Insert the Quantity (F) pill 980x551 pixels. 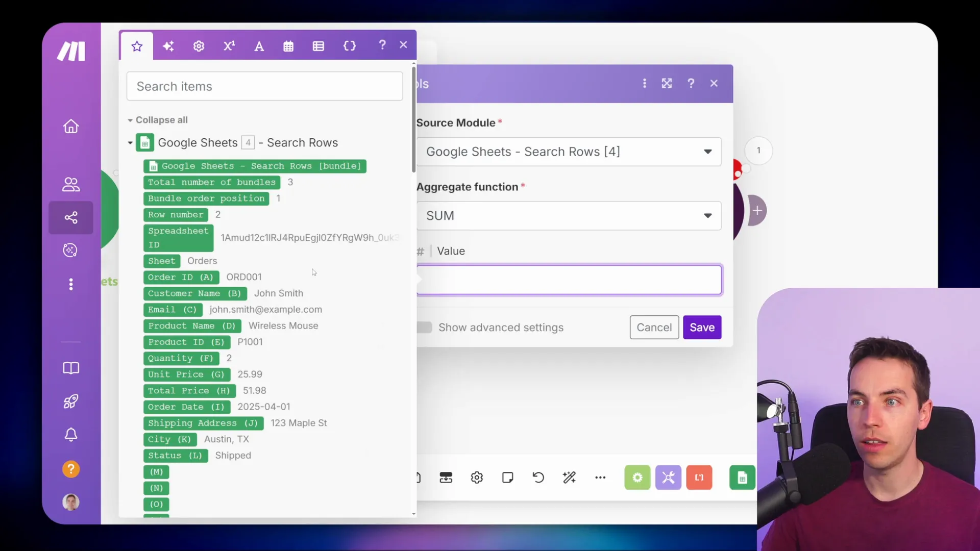coord(181,359)
